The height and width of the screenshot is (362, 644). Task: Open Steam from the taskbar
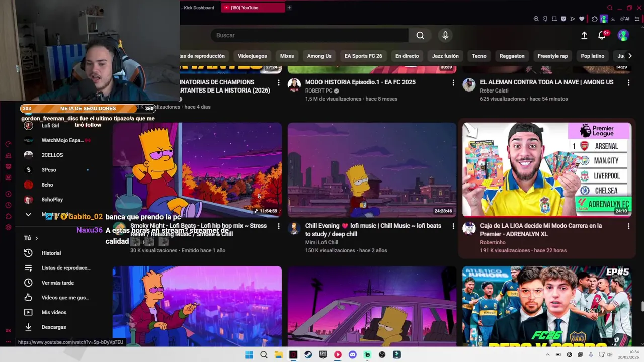pos(308,355)
